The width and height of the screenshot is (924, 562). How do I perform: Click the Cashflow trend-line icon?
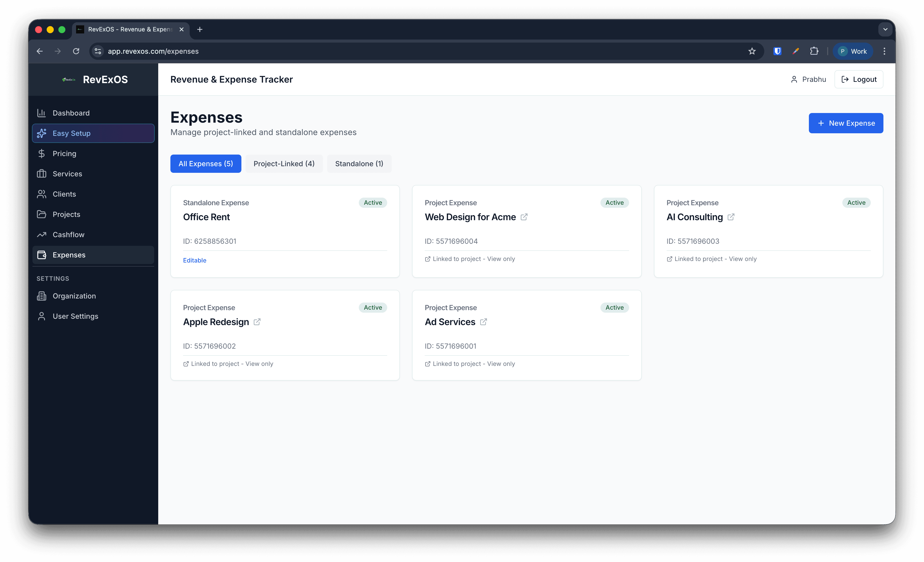41,234
